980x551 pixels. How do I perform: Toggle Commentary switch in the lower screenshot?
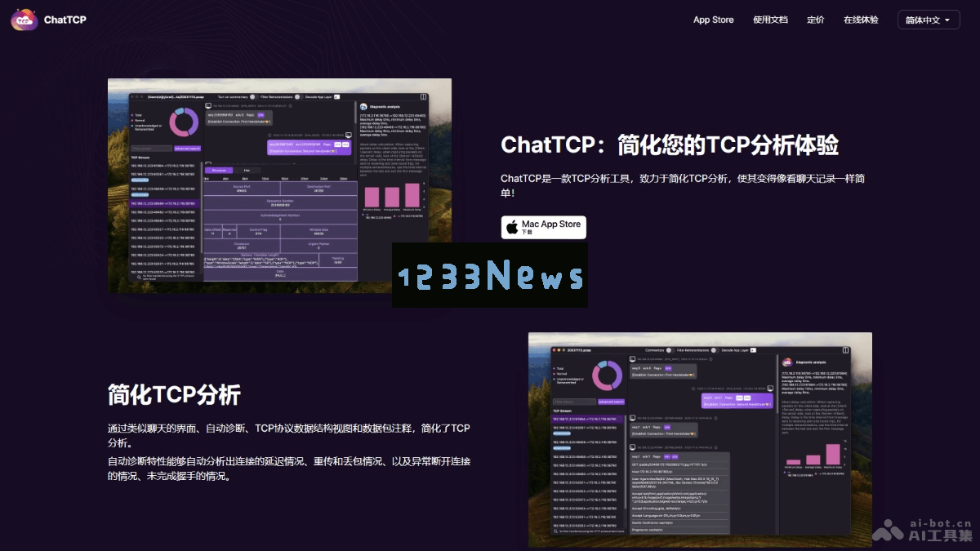(x=670, y=350)
